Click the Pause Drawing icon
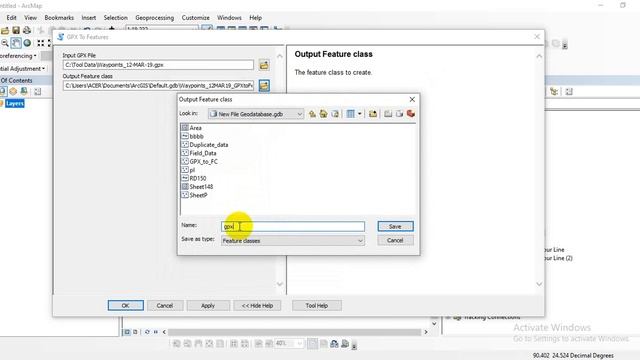The image size is (640, 360). pyautogui.click(x=156, y=332)
